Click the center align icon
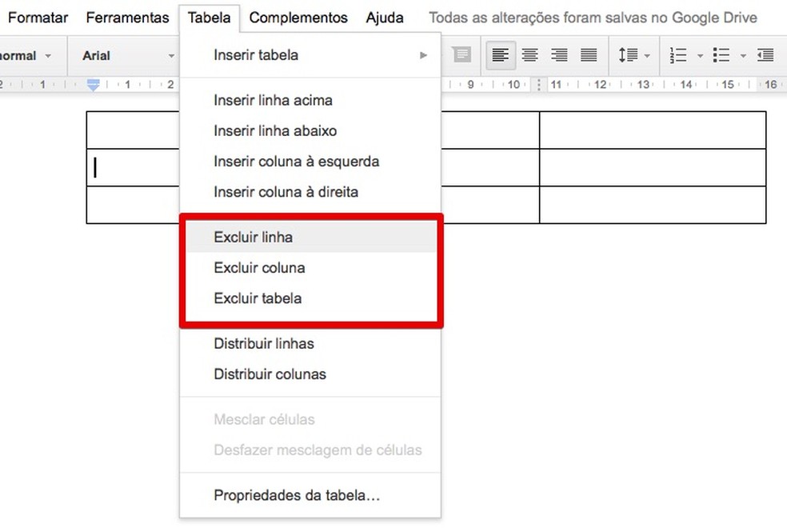 click(x=530, y=55)
